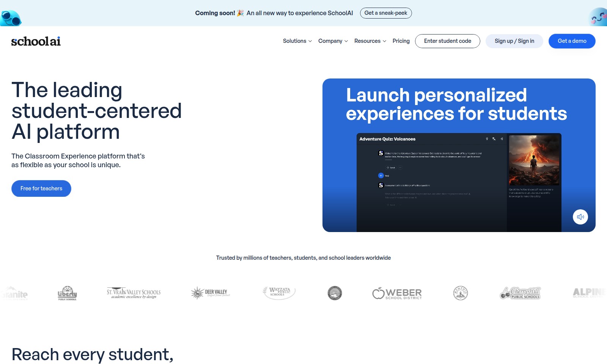The height and width of the screenshot is (364, 607).
Task: Click Free for teachers button
Action: tap(41, 188)
